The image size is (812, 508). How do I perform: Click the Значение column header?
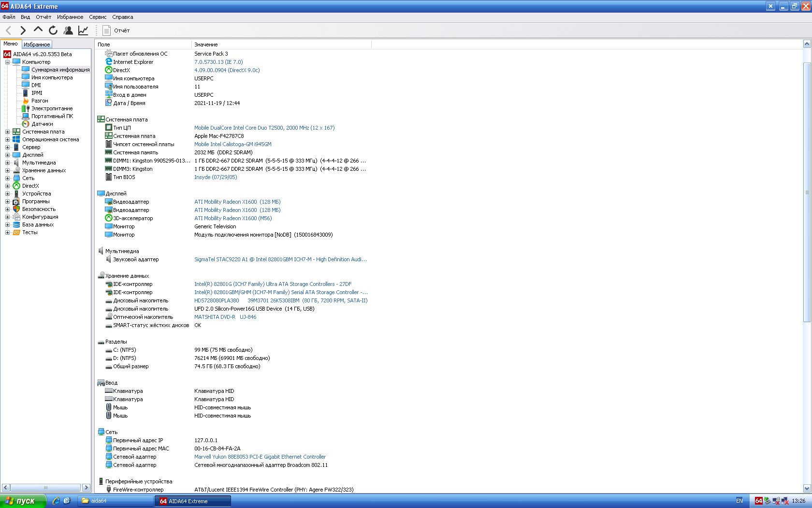click(x=281, y=45)
